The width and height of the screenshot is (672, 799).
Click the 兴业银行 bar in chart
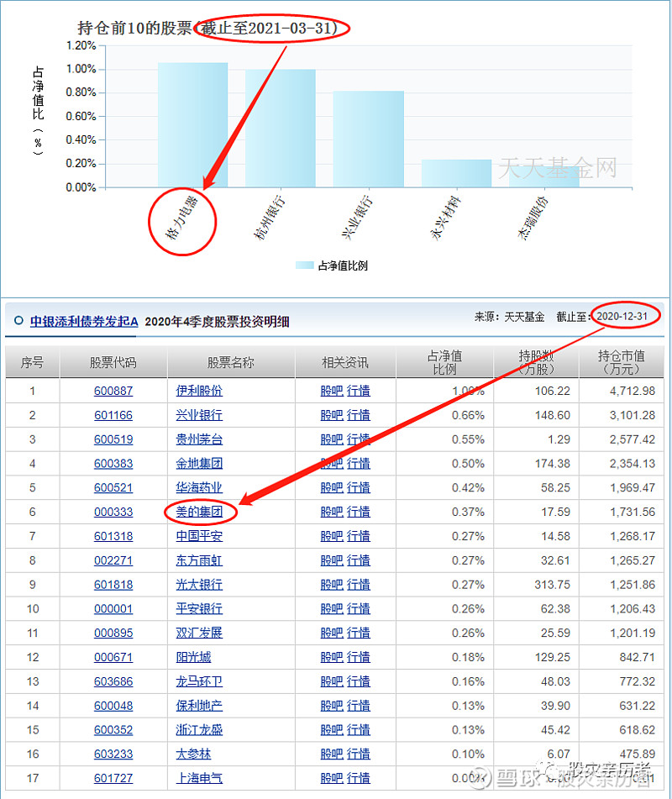click(x=369, y=139)
